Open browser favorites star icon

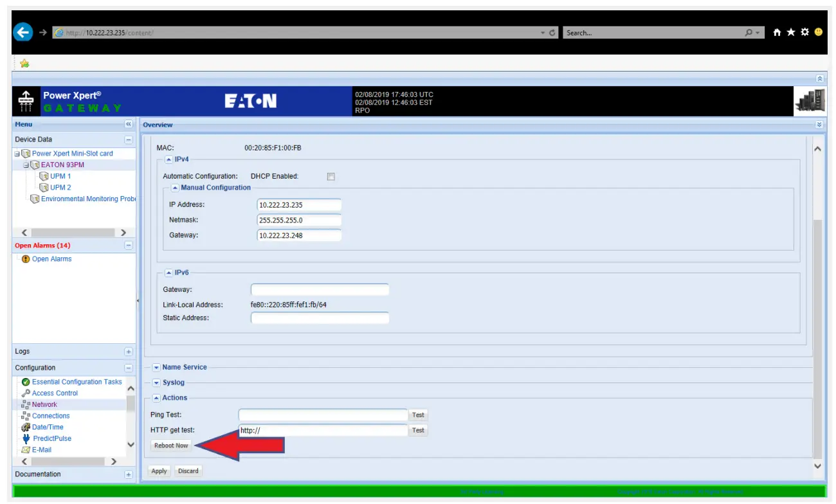tap(791, 32)
